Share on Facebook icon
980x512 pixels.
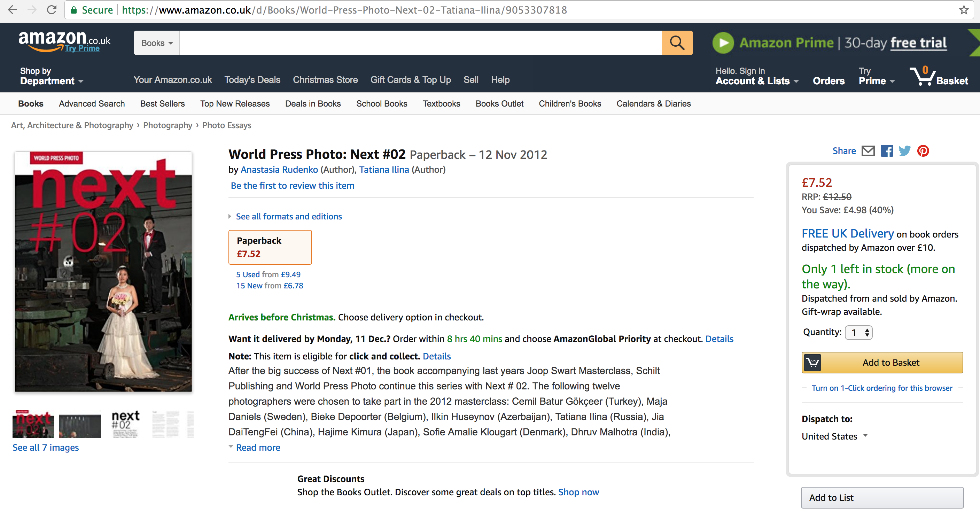pos(887,151)
